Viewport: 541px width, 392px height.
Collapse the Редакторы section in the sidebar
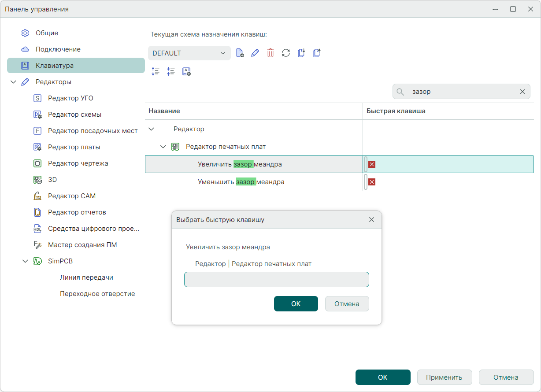point(13,82)
